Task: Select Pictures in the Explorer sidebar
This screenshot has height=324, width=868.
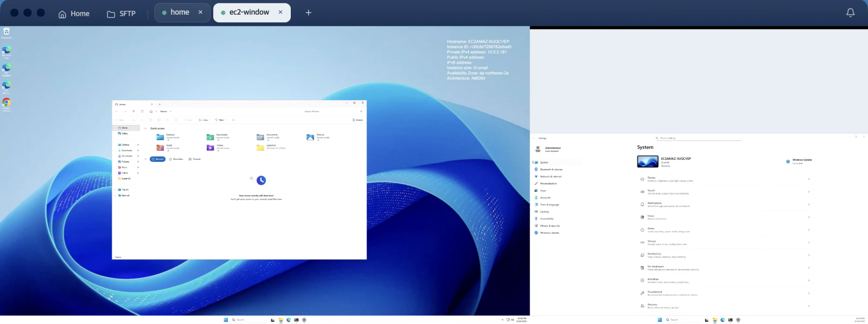Action: pyautogui.click(x=125, y=161)
